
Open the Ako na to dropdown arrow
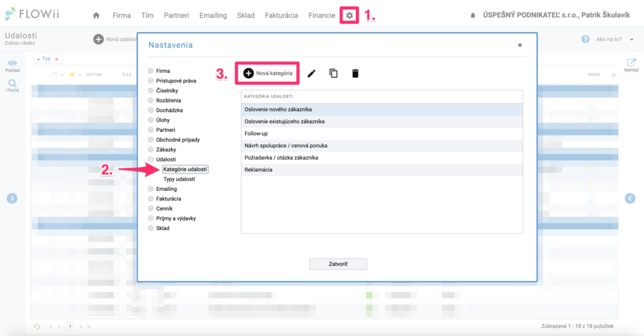(631, 40)
